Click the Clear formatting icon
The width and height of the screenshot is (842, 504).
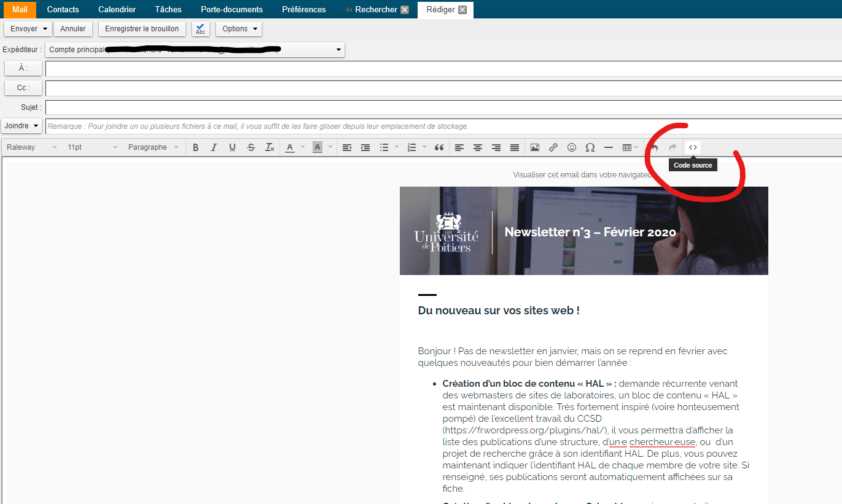tap(270, 147)
